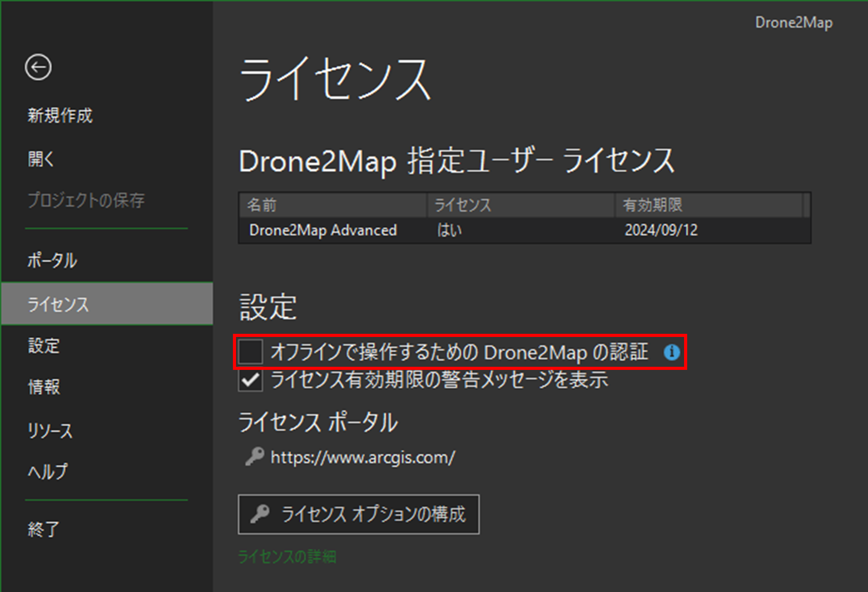Enable オフラインで操作するための Drone2Map の認証 checkbox
Screen dimensions: 868x592
pos(250,352)
